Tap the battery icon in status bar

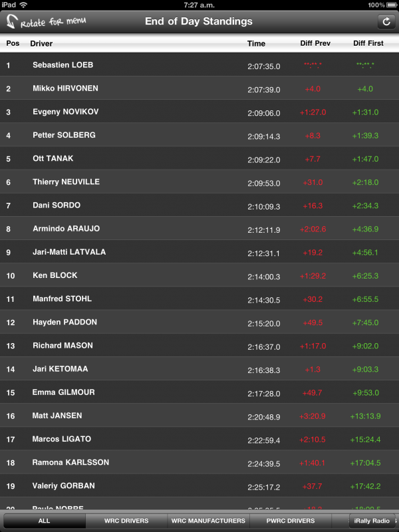point(391,5)
